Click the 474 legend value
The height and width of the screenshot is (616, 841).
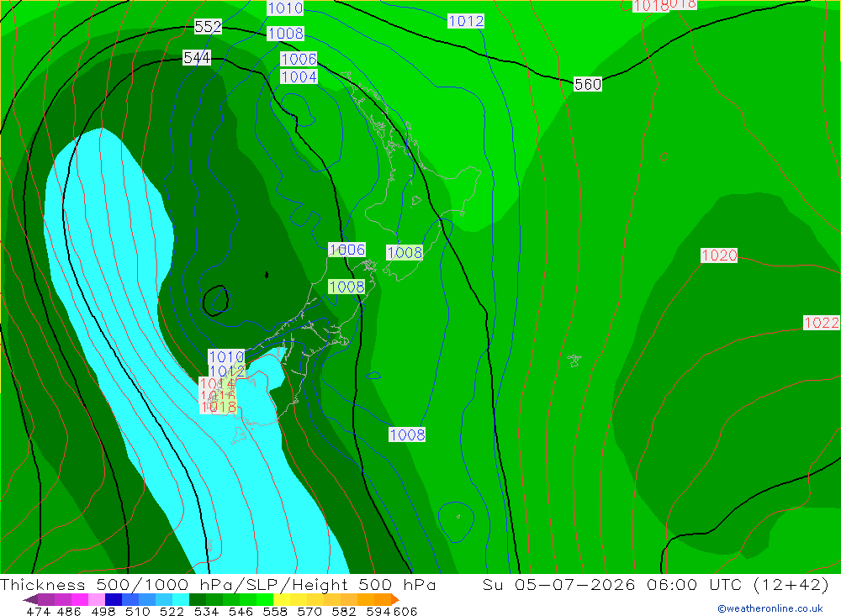38,611
